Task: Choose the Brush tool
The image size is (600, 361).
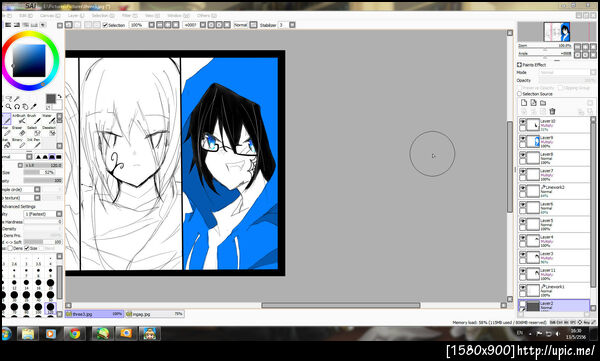Action: click(35, 119)
